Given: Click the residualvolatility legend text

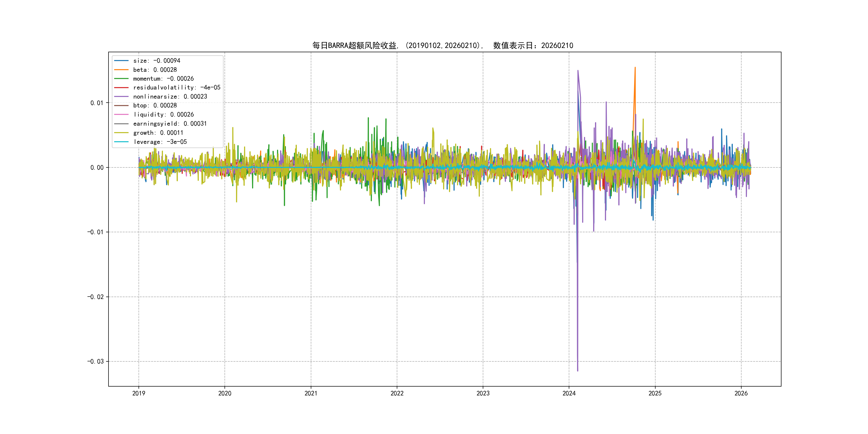Looking at the screenshot, I should click(x=177, y=88).
